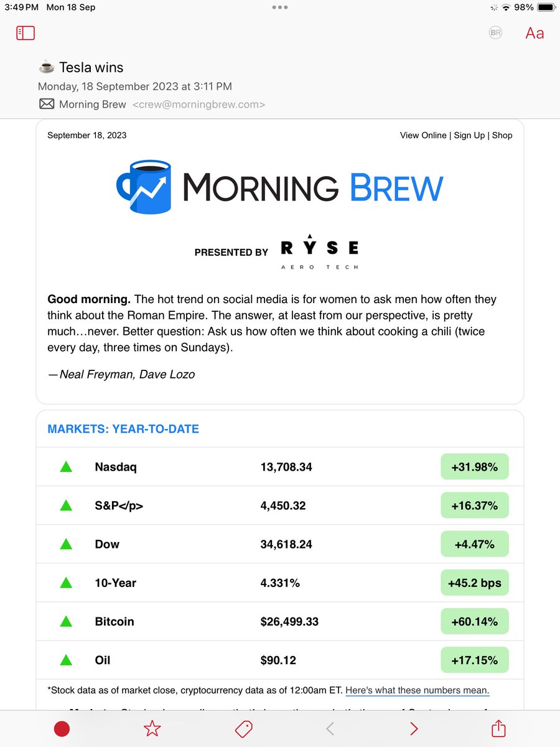The height and width of the screenshot is (747, 560).
Task: Tap the green up arrow beside Oil
Action: click(66, 659)
